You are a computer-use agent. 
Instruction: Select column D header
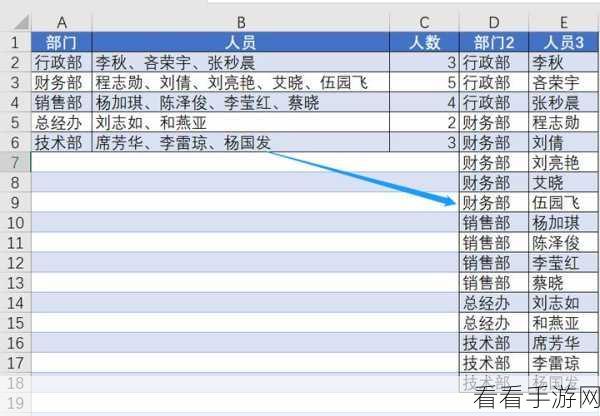point(494,23)
